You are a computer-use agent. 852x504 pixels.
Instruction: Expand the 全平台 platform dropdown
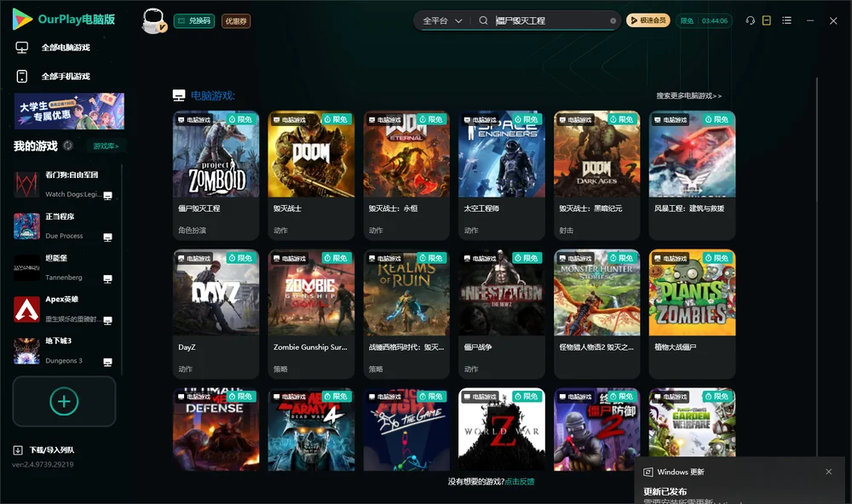pos(441,20)
